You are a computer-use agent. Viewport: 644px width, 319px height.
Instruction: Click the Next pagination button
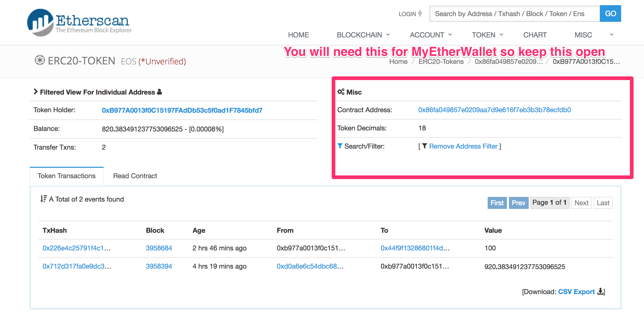point(581,203)
